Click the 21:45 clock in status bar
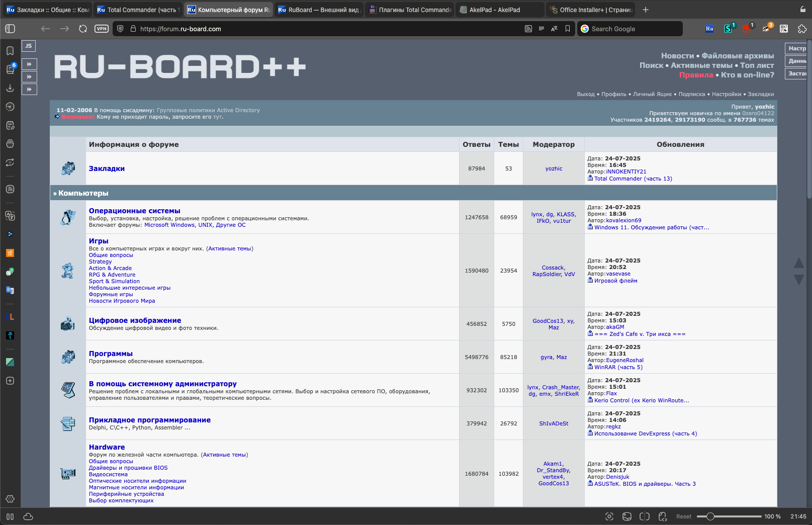The width and height of the screenshot is (812, 525). [x=798, y=516]
